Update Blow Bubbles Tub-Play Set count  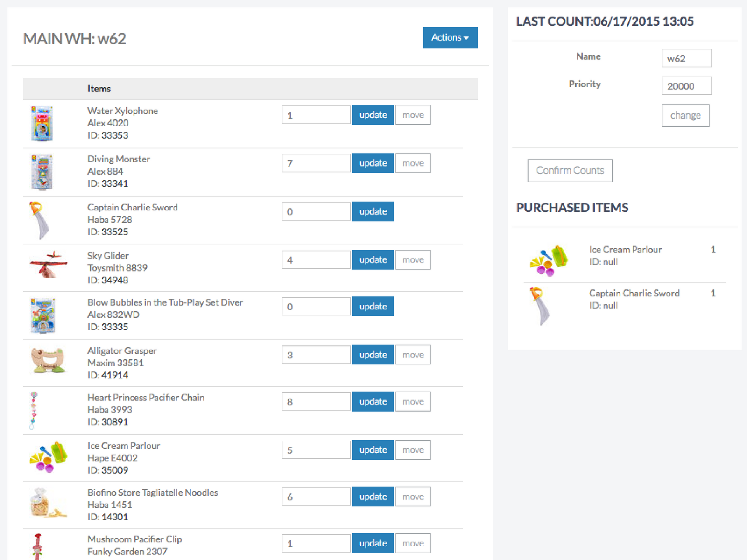373,307
